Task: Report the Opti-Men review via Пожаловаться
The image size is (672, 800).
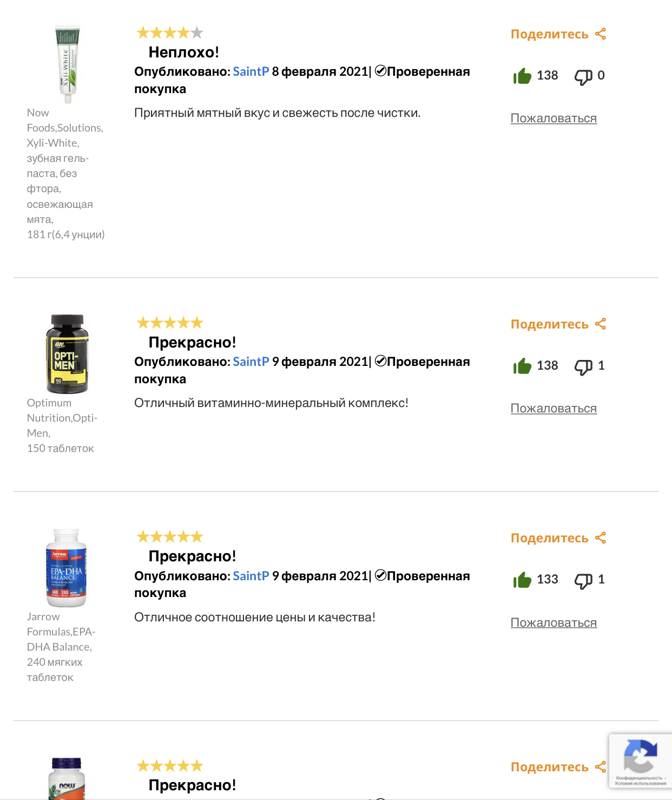Action: coord(554,408)
